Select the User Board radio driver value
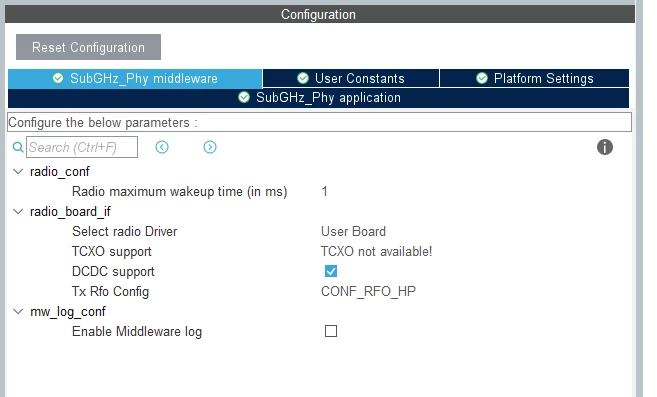 point(353,231)
